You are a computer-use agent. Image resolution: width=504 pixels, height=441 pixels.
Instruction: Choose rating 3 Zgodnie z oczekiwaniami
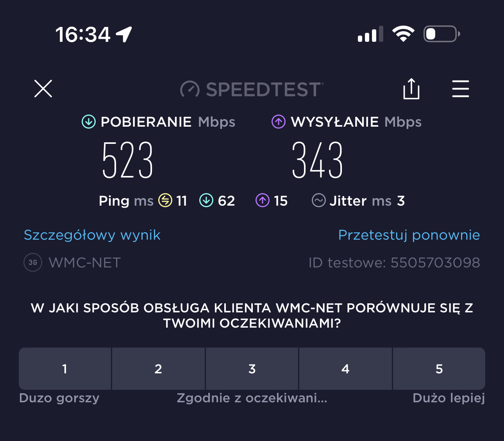tap(252, 369)
